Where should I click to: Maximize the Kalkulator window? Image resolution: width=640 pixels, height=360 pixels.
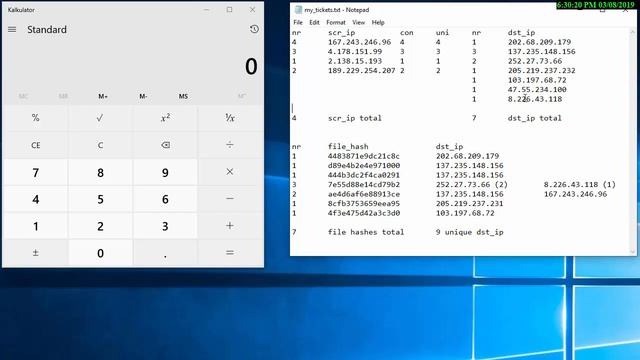pyautogui.click(x=229, y=9)
